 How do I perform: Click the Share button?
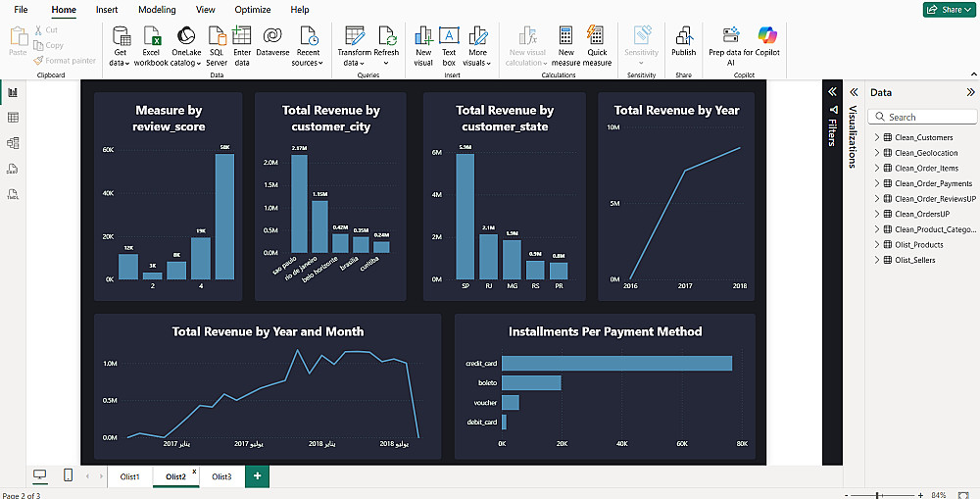click(x=949, y=10)
